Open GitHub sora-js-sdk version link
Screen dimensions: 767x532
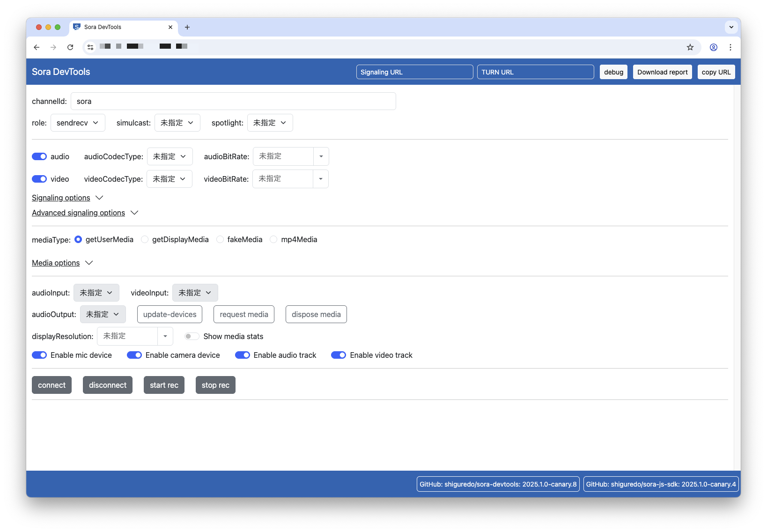[661, 484]
